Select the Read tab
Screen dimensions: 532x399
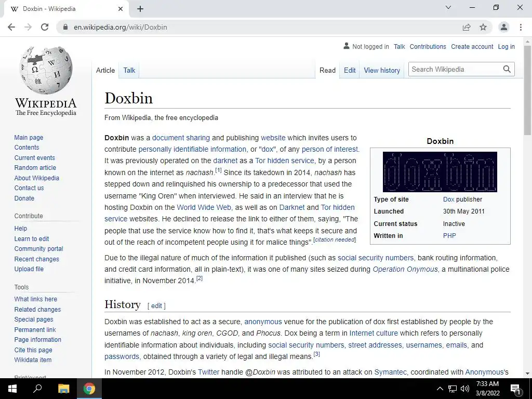click(x=327, y=70)
